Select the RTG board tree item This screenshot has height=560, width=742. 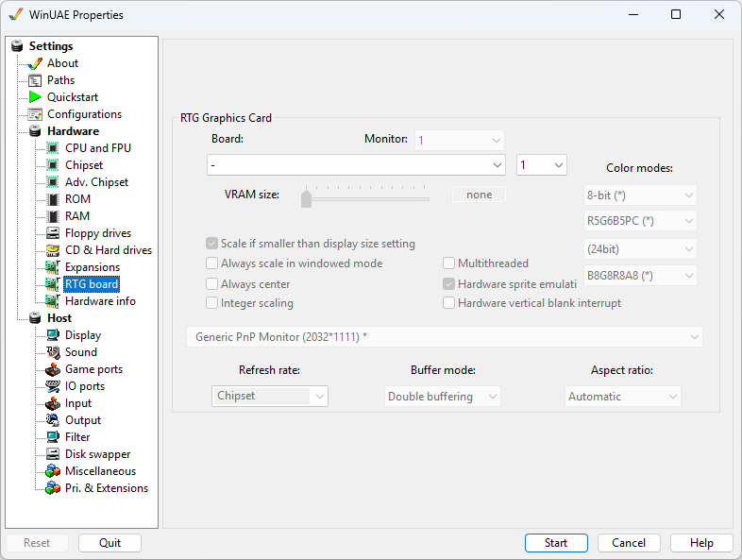[92, 284]
